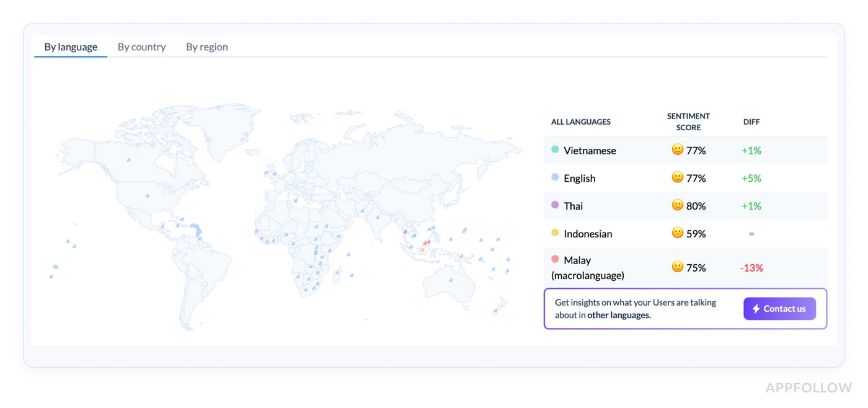
Task: Click the lightning bolt icon on Contact us button
Action: [756, 308]
